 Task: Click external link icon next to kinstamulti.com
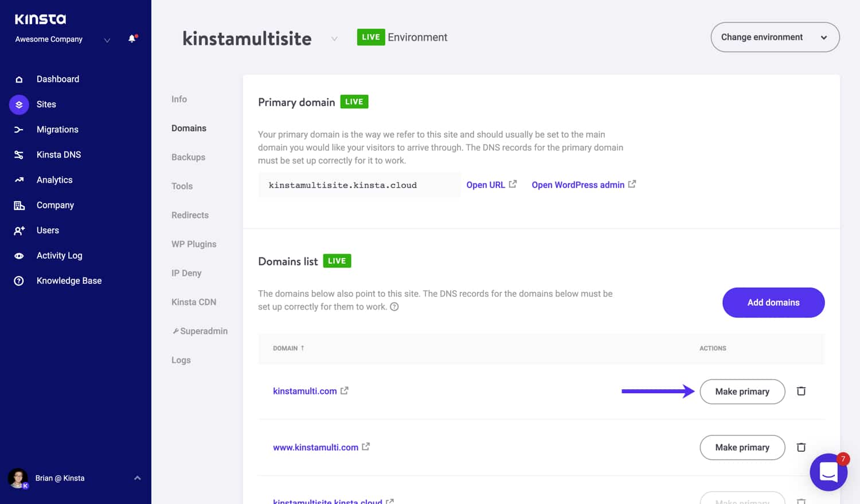(344, 390)
